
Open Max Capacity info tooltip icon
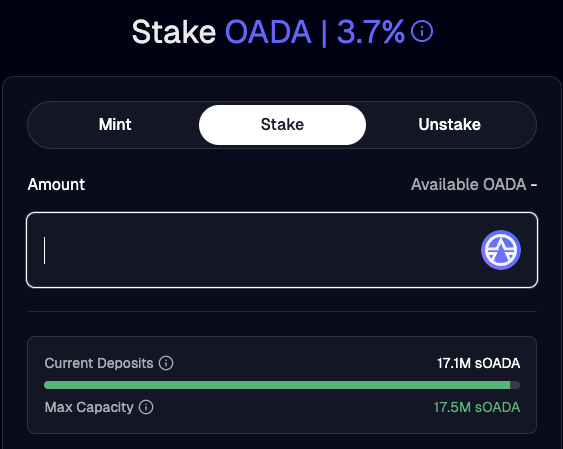click(x=146, y=407)
